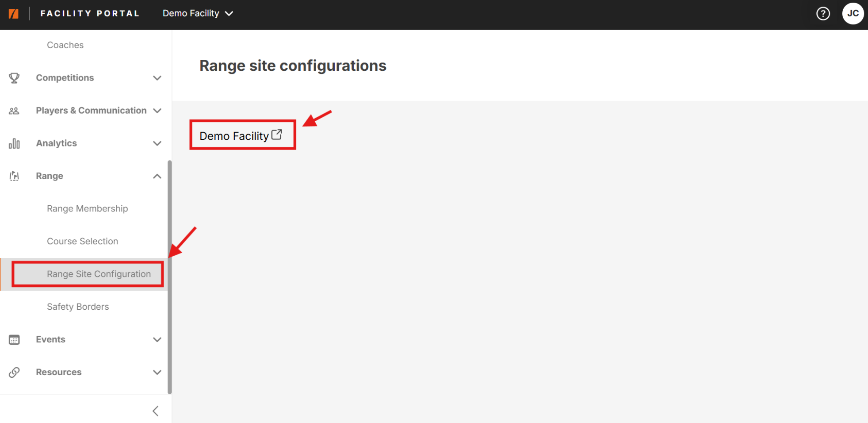Expand the Players & Communication chevron

click(157, 111)
